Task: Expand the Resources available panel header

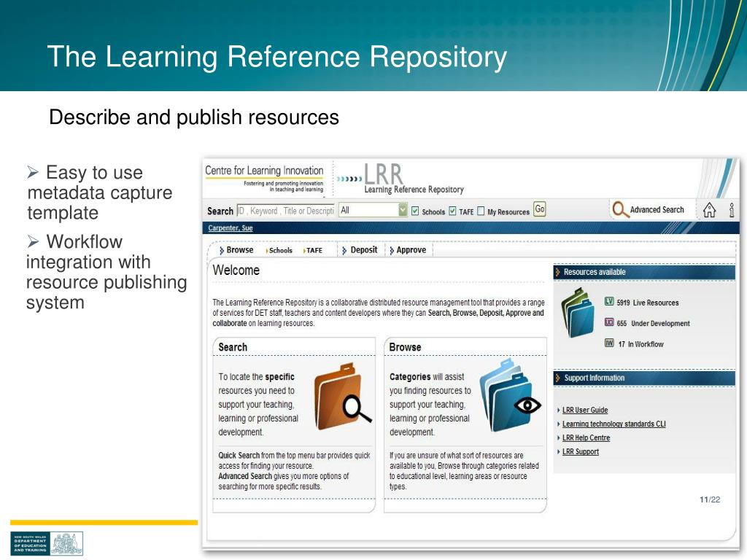Action: click(644, 272)
